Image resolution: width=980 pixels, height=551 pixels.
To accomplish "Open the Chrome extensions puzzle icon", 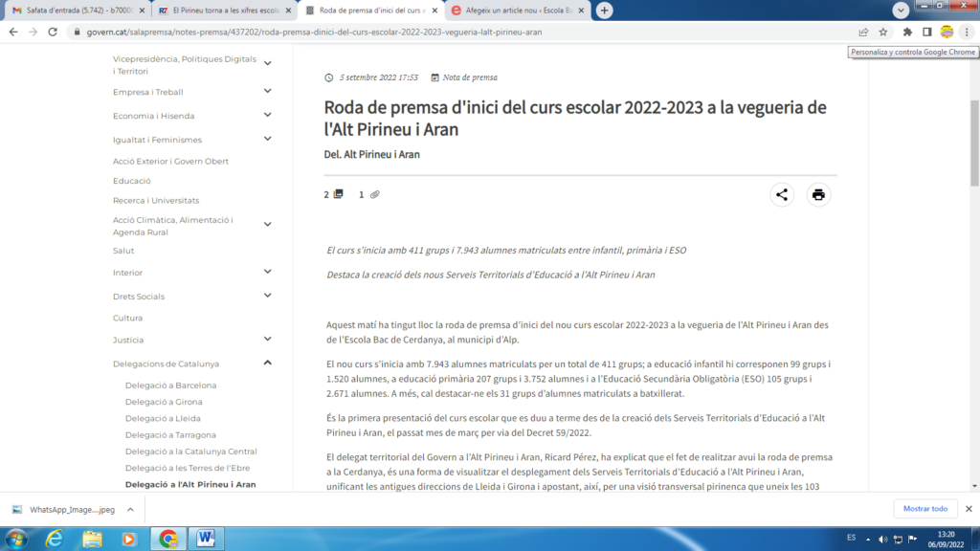I will (x=906, y=32).
